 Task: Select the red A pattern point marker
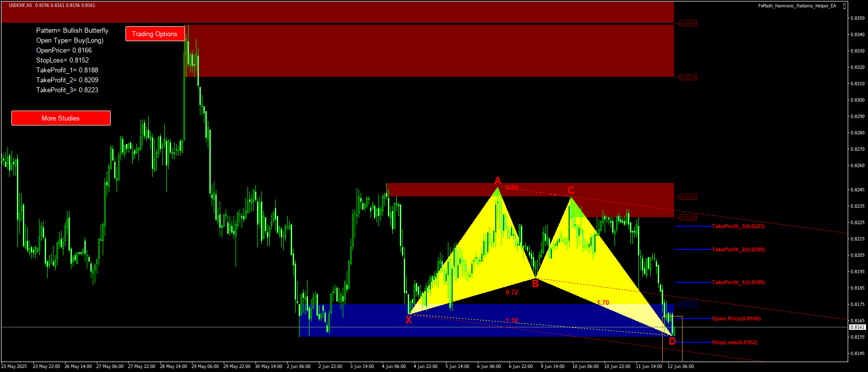tap(497, 181)
